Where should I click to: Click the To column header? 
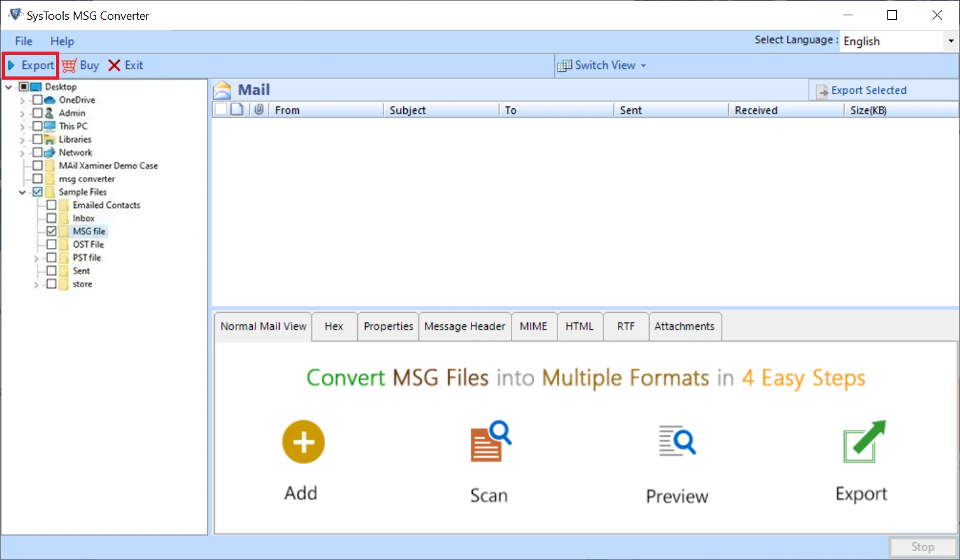click(x=556, y=110)
